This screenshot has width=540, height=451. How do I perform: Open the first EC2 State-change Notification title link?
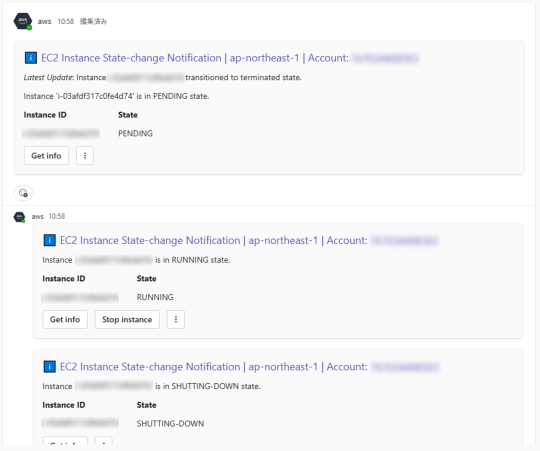pos(195,58)
